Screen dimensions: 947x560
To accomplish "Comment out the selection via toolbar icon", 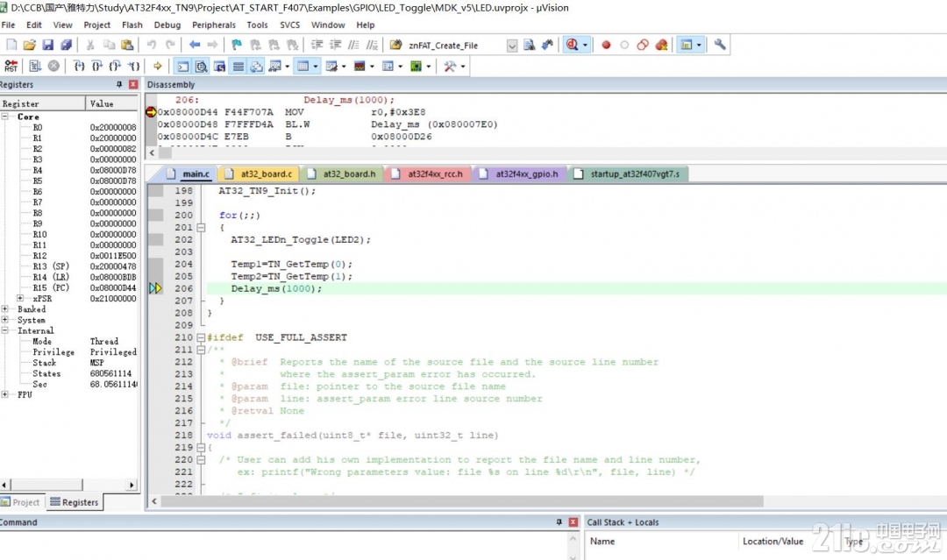I will coord(353,45).
